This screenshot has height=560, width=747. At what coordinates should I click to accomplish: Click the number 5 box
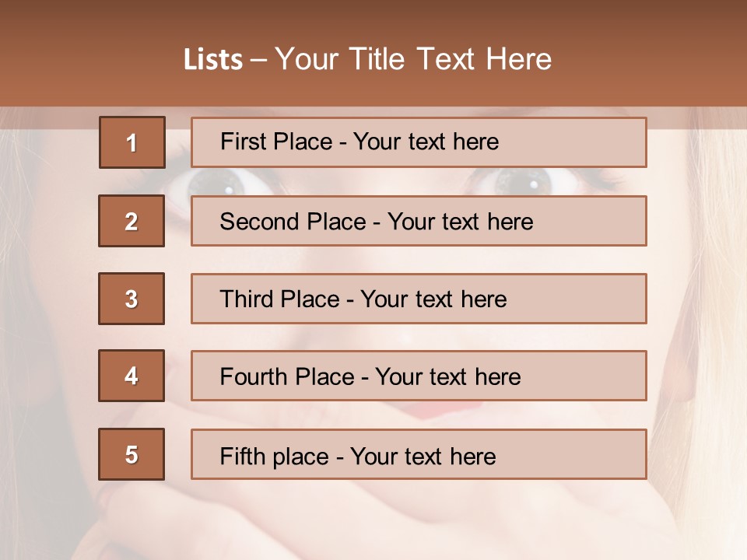[x=132, y=454]
